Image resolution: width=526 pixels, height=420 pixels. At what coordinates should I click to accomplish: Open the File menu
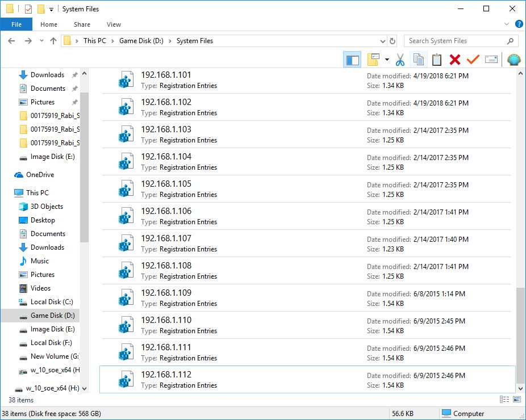tap(16, 24)
